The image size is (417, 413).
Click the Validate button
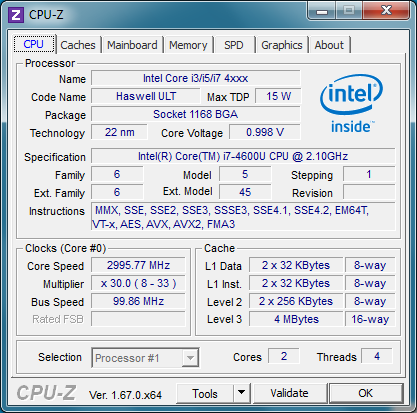coord(289,393)
